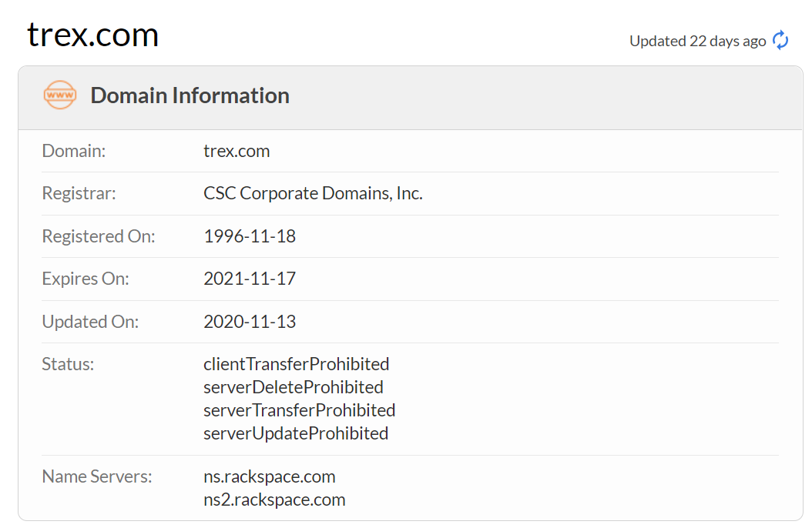This screenshot has height=528, width=812.
Task: Click the "Expires On:" field label
Action: (x=86, y=279)
